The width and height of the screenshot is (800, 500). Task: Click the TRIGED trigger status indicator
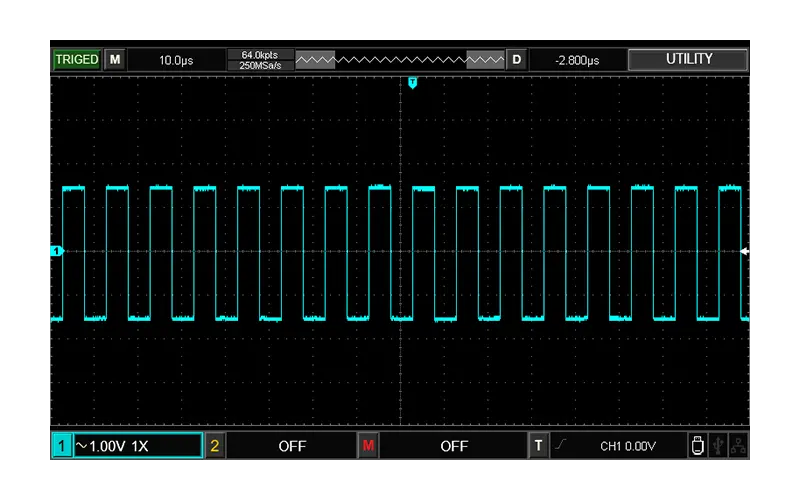pyautogui.click(x=77, y=60)
